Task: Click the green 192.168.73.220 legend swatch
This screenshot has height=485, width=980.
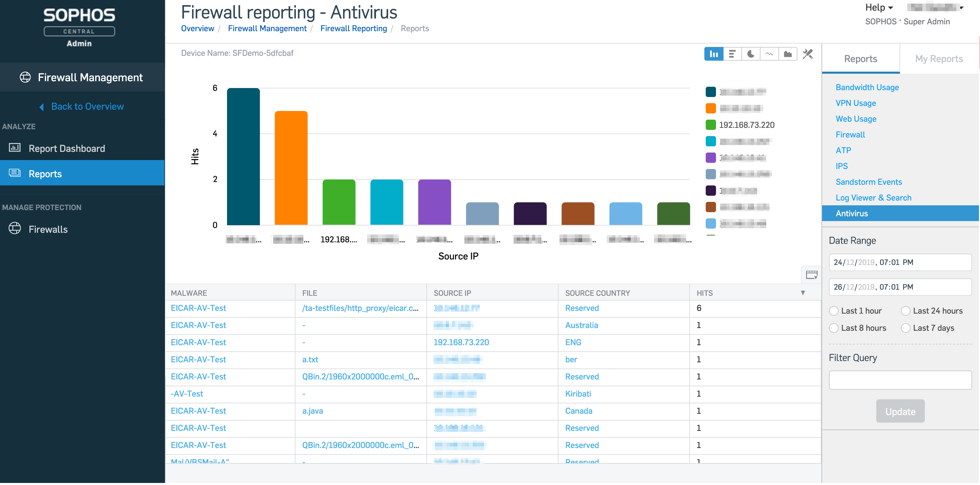Action: [710, 125]
